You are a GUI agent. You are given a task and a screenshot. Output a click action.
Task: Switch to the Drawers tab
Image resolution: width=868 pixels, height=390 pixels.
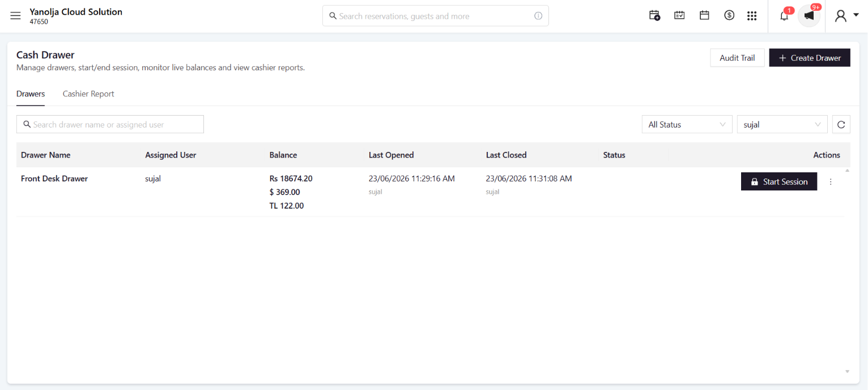coord(31,94)
